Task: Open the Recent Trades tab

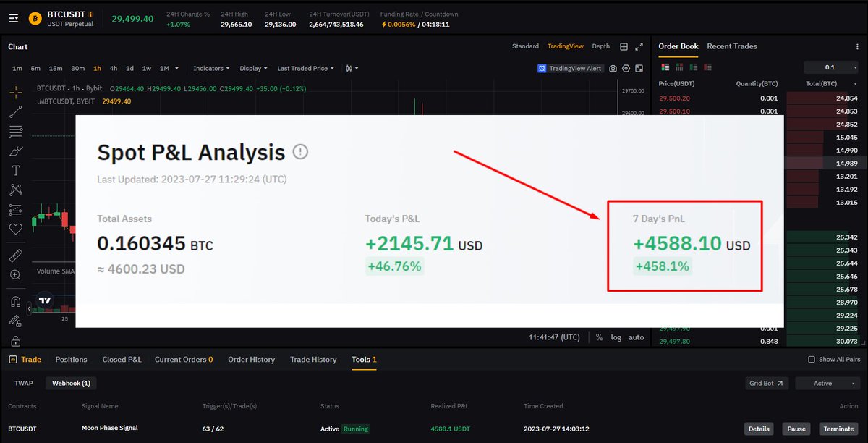Action: click(x=732, y=46)
